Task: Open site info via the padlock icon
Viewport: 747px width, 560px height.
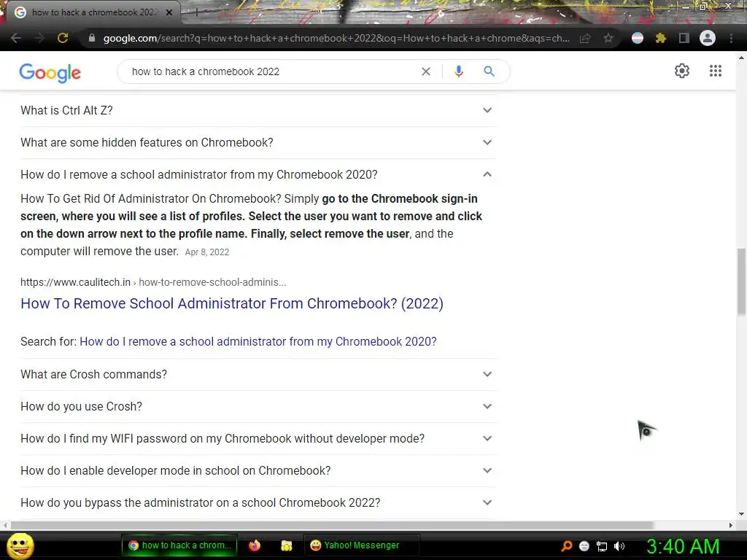Action: pyautogui.click(x=92, y=38)
